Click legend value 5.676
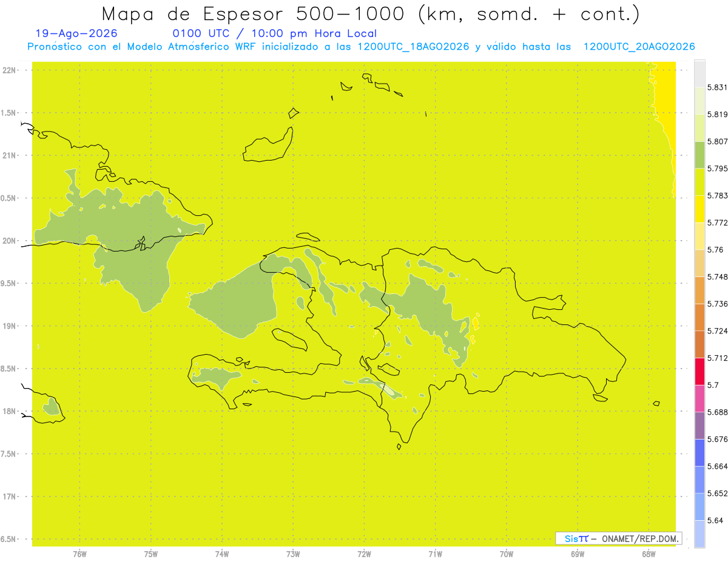The image size is (728, 562). click(x=717, y=439)
